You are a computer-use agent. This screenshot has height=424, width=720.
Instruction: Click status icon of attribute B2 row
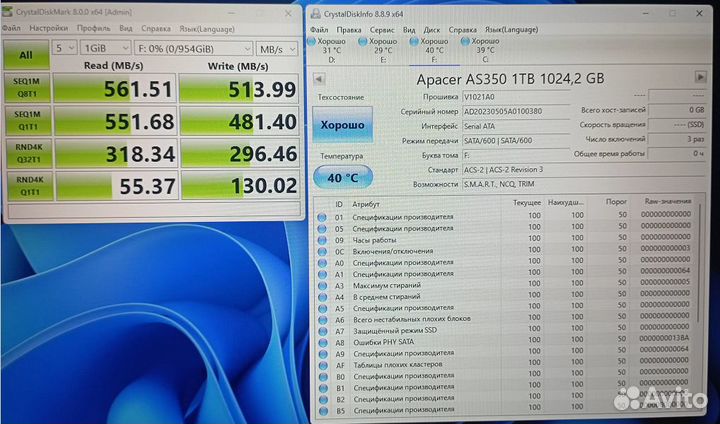[x=324, y=400]
